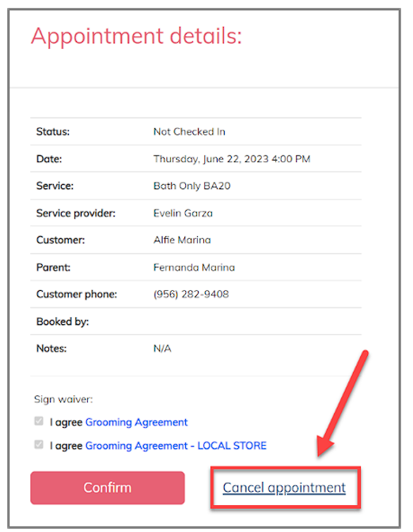The width and height of the screenshot is (413, 532).
Task: Click the customer phone number (956) 282-9408
Action: 191,294
